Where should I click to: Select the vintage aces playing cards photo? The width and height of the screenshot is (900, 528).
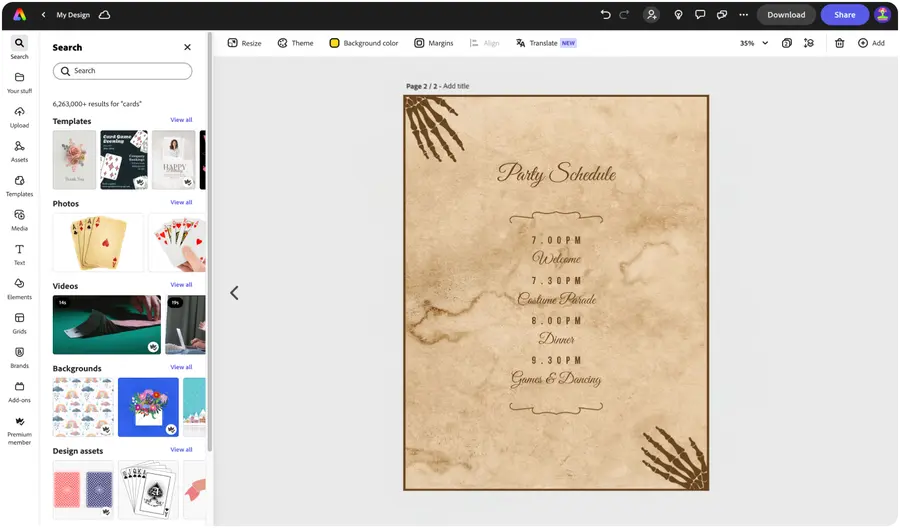point(98,242)
